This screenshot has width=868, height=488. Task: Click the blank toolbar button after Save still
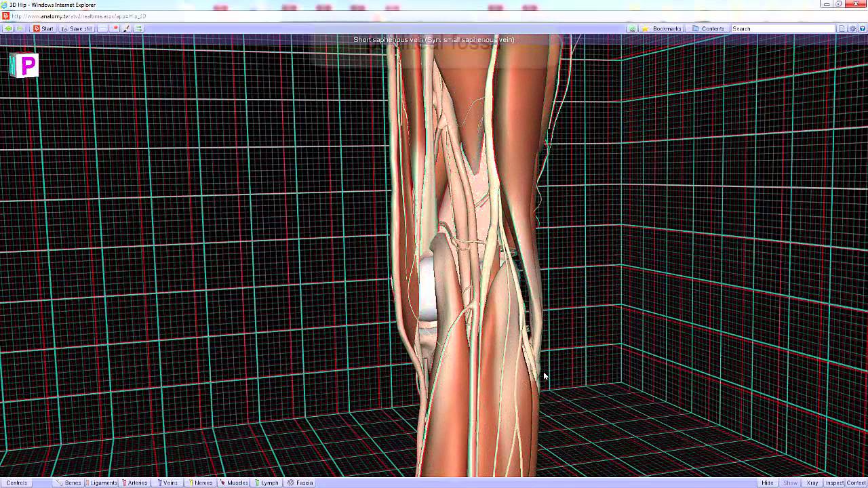[x=102, y=28]
